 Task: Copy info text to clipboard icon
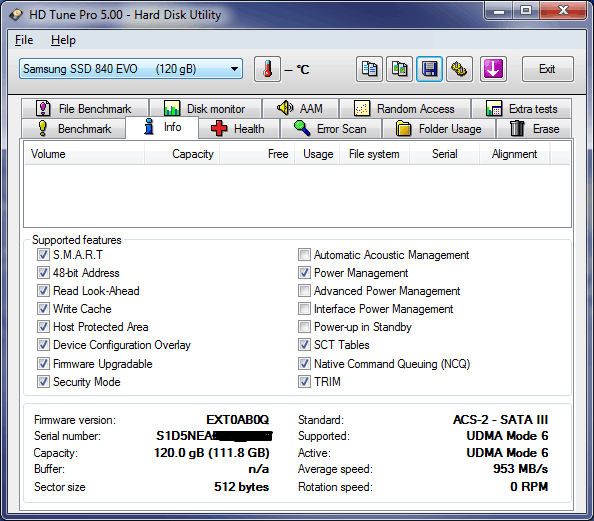click(x=369, y=69)
